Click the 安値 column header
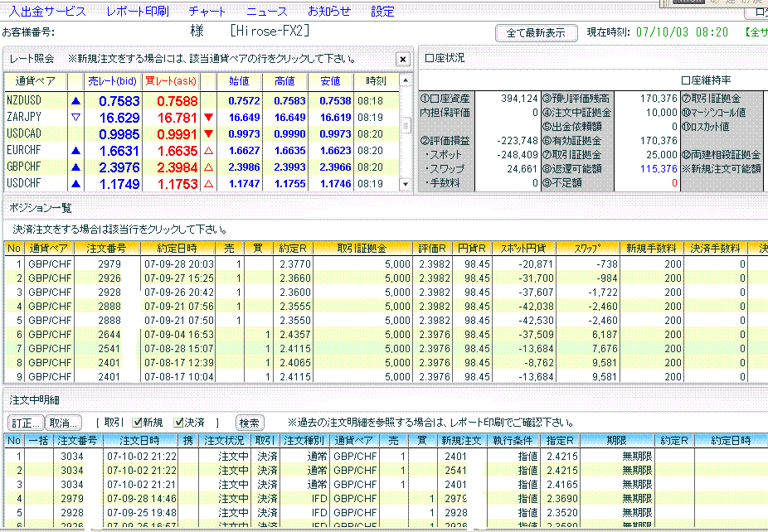The height and width of the screenshot is (532, 768). pyautogui.click(x=331, y=81)
